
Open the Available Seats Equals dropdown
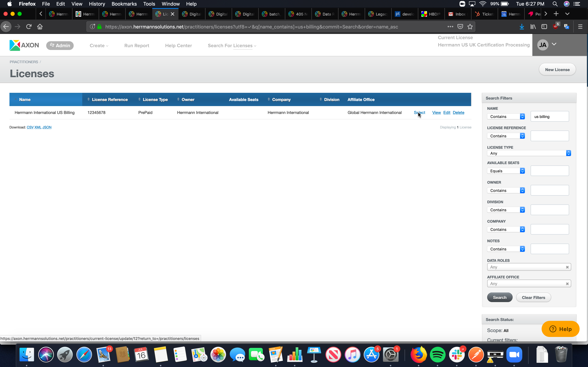[506, 171]
